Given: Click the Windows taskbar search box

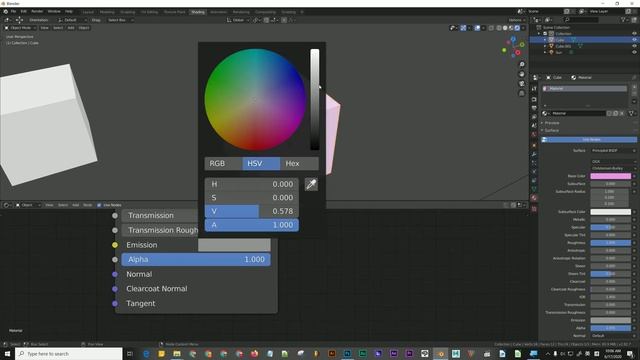Looking at the screenshot, I should [x=69, y=353].
